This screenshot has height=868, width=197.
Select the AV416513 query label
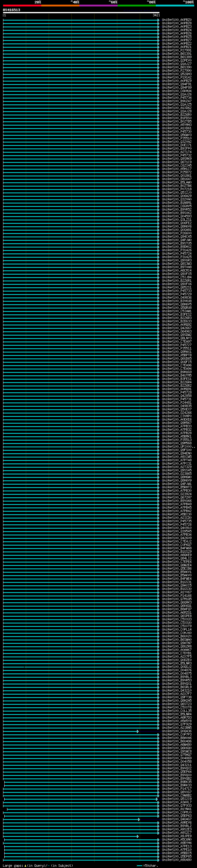coord(11,10)
